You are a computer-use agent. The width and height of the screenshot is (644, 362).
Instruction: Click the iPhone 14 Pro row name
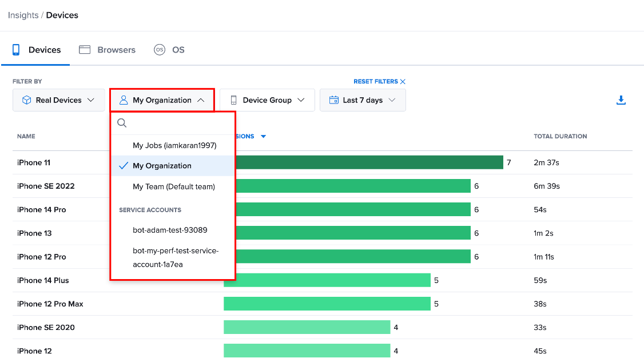tap(42, 209)
